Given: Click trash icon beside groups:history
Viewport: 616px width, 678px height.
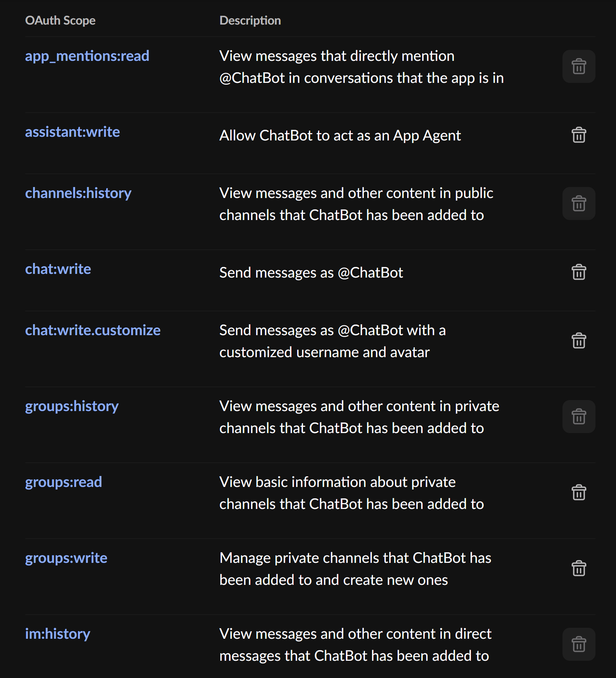Looking at the screenshot, I should (579, 417).
